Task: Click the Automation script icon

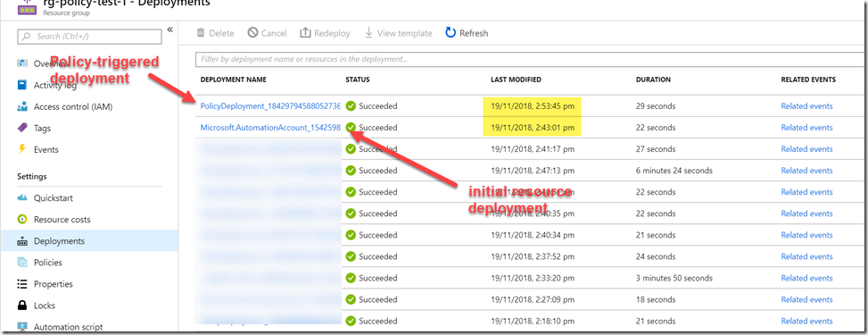Action: pos(22,327)
